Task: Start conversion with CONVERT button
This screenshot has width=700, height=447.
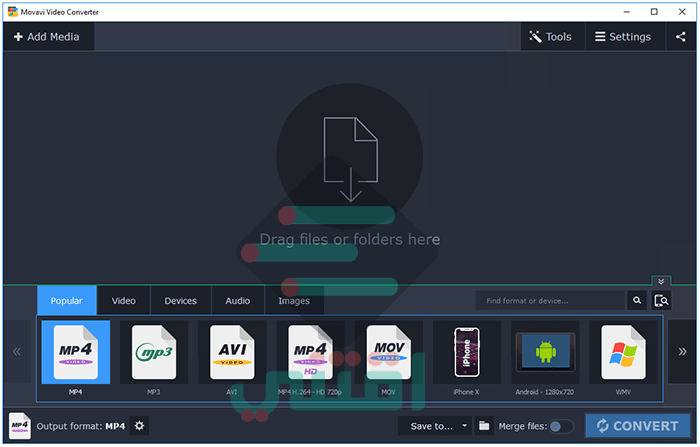Action: point(638,426)
